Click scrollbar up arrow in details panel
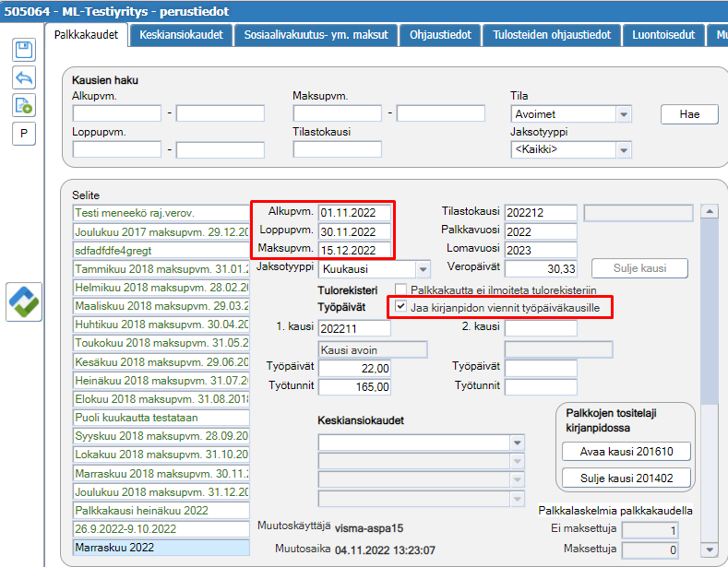 point(710,211)
